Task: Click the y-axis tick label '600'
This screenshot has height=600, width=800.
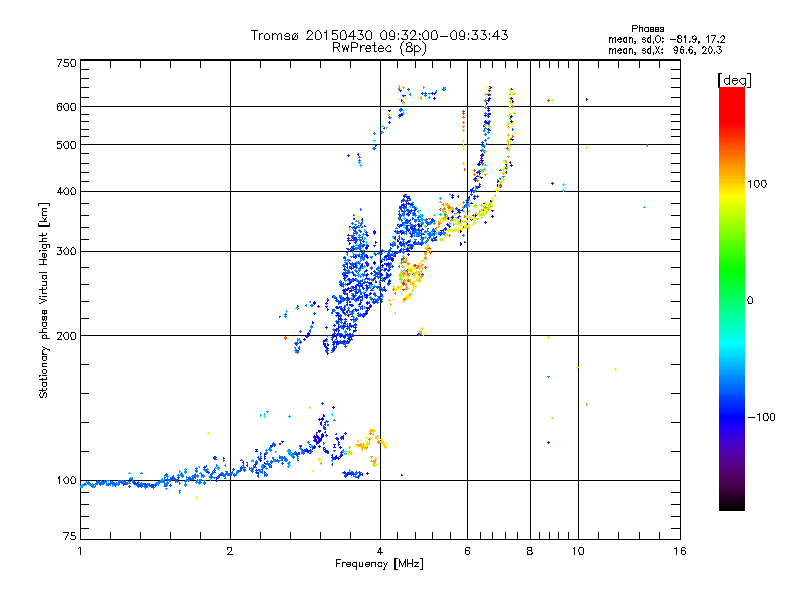Action: pyautogui.click(x=66, y=107)
